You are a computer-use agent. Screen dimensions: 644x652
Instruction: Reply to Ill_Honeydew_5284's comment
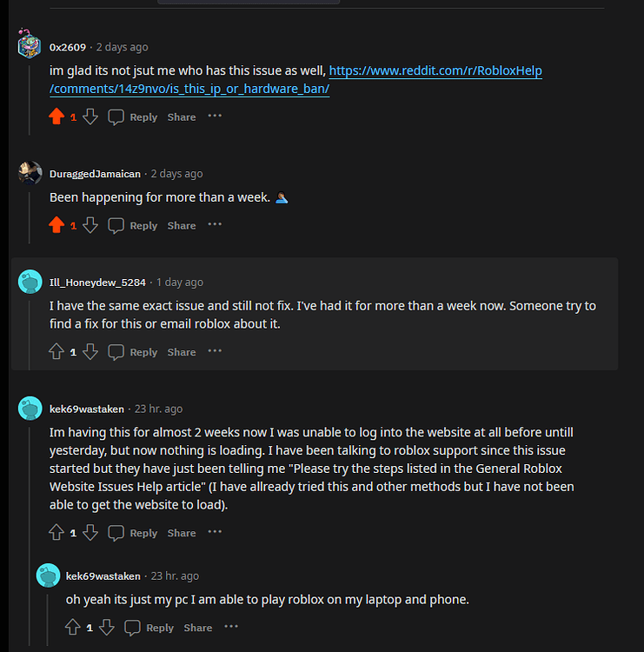click(133, 352)
